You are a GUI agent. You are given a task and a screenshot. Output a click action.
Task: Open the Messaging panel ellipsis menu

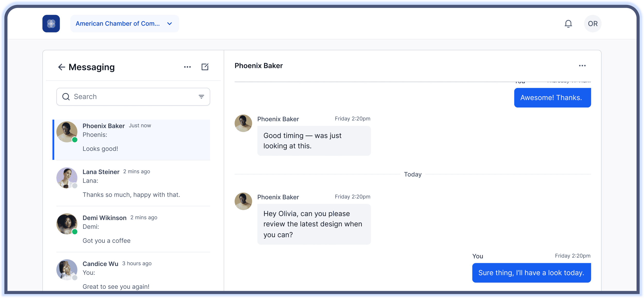click(188, 67)
